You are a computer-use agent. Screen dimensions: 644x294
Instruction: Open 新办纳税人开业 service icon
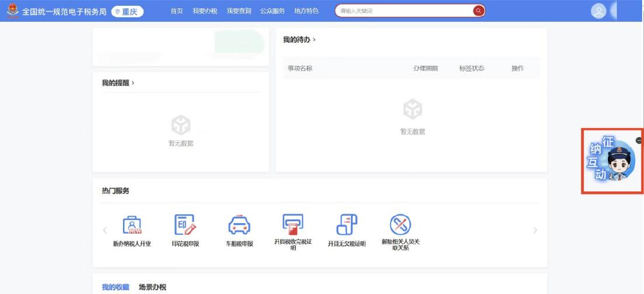132,226
